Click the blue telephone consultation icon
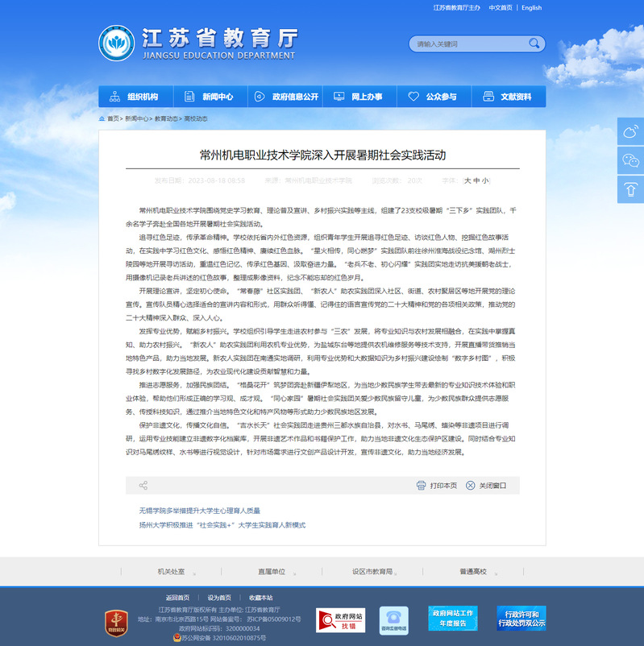The image size is (644, 646). click(x=393, y=620)
